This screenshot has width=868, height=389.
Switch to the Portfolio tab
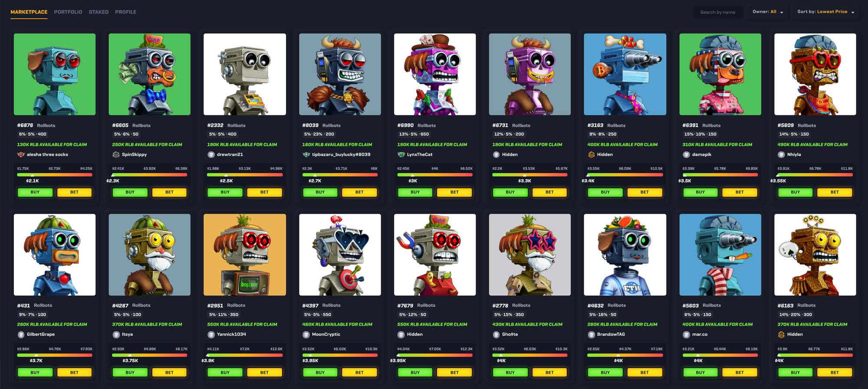pyautogui.click(x=68, y=12)
